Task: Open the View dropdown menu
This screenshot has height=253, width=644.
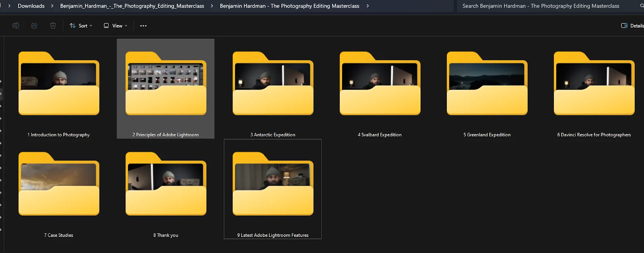Action: 116,26
